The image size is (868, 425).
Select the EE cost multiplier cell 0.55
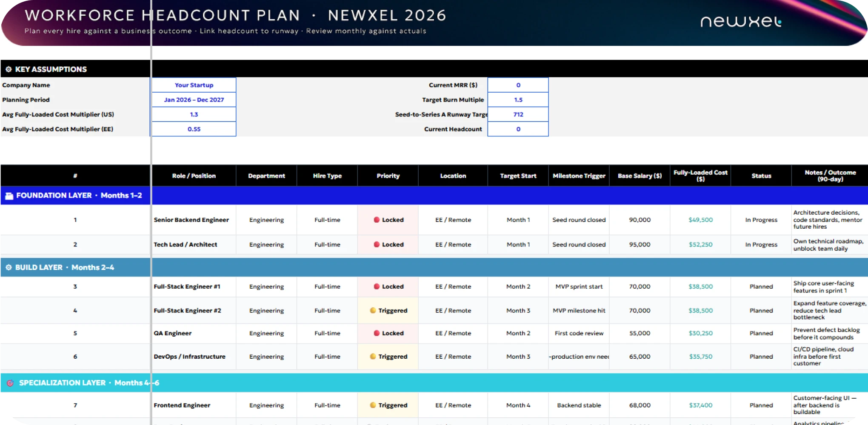coord(194,129)
